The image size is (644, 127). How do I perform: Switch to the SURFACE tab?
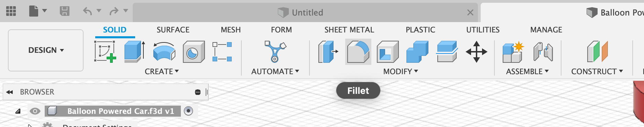coord(173,30)
